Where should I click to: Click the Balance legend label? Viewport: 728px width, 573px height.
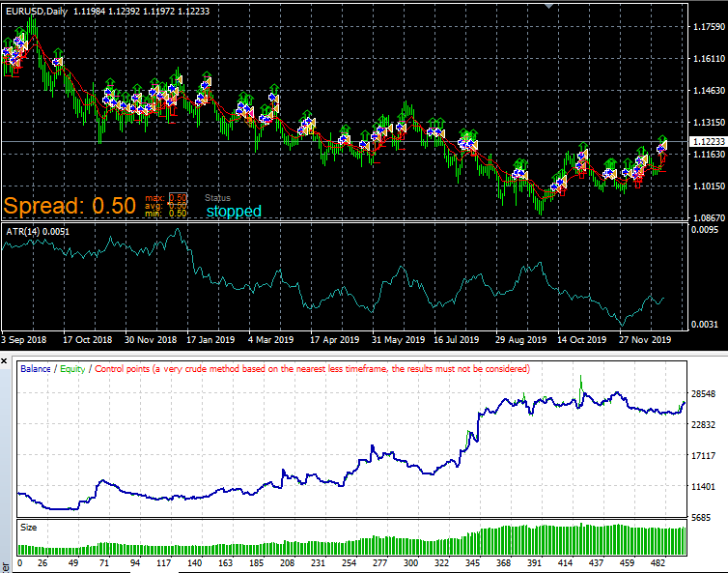coord(36,368)
